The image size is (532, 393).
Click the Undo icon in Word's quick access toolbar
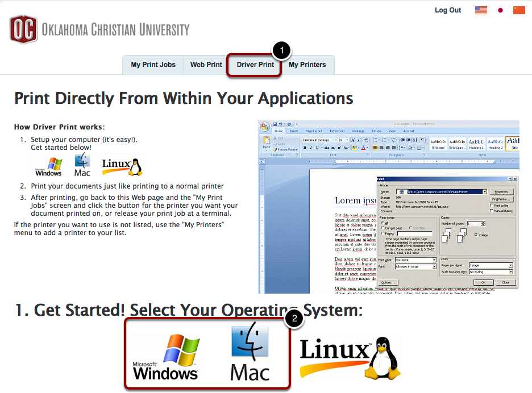pos(280,124)
